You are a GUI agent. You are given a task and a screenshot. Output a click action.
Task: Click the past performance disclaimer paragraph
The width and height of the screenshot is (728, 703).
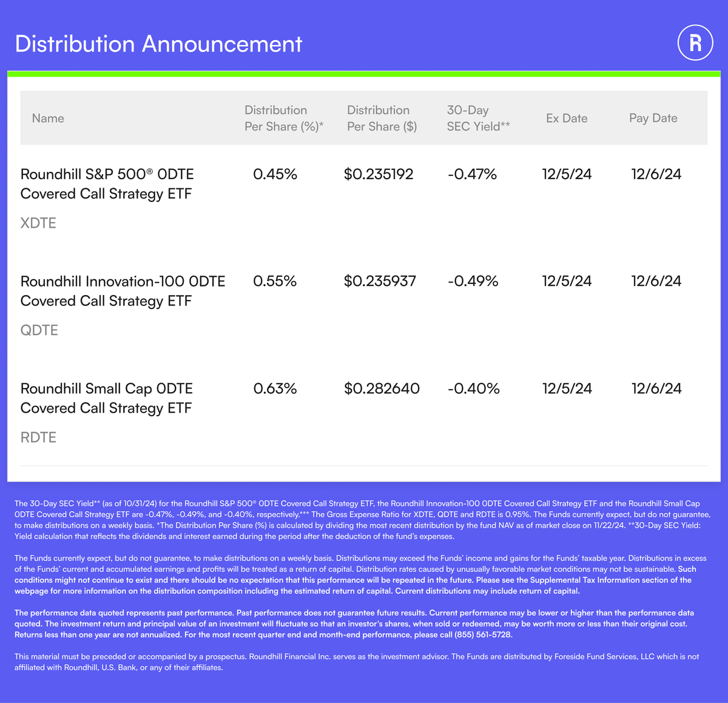click(354, 624)
